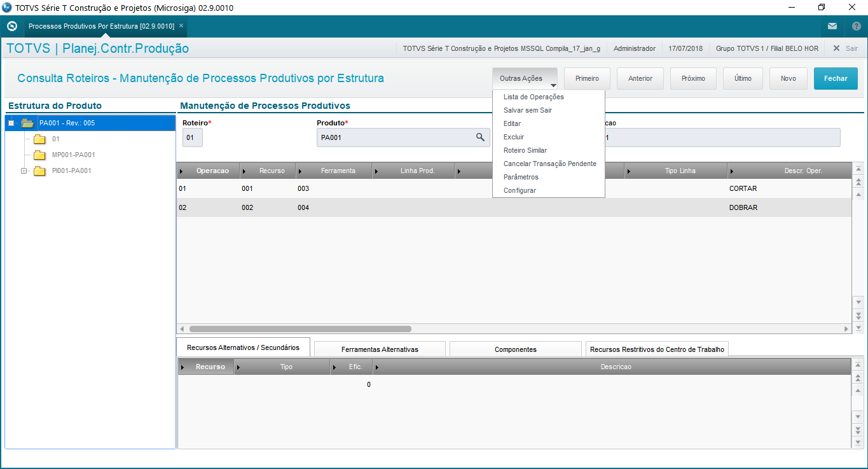Screen dimensions: 868x469
Task: Step one row down in operations grid scrollbar
Action: point(858,302)
